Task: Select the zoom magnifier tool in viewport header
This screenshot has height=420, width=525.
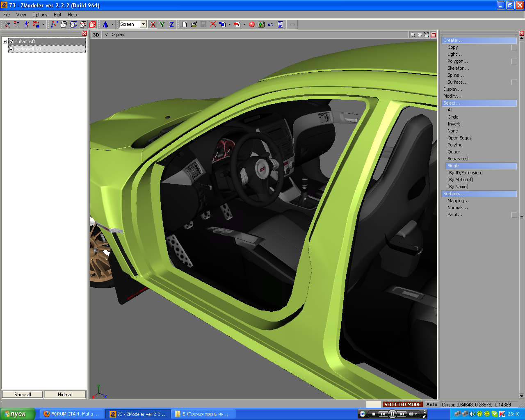Action: [x=413, y=35]
